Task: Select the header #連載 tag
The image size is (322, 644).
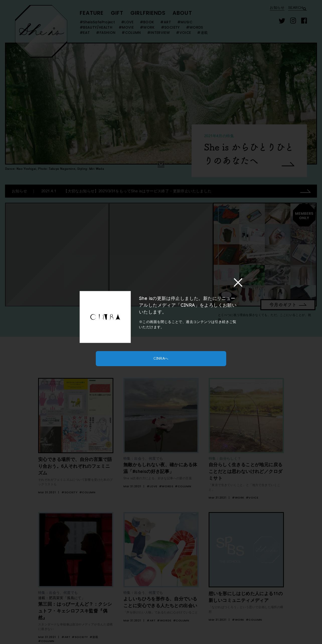Action: [202, 33]
